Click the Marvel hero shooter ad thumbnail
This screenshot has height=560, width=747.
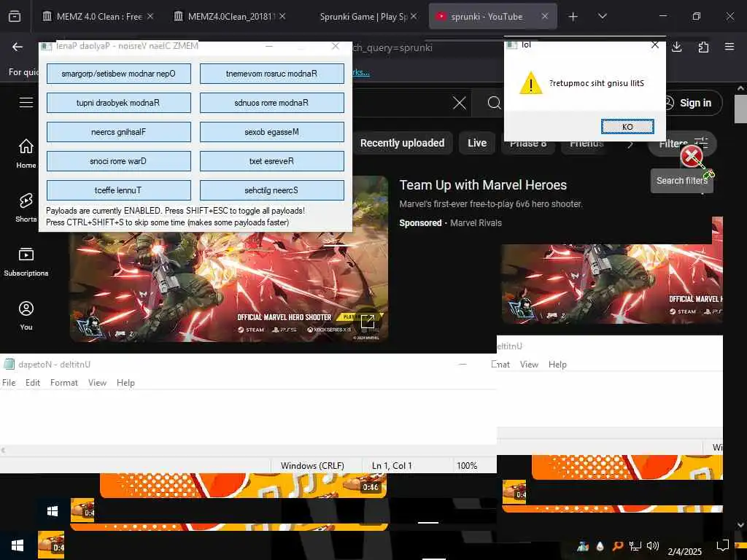[228, 287]
